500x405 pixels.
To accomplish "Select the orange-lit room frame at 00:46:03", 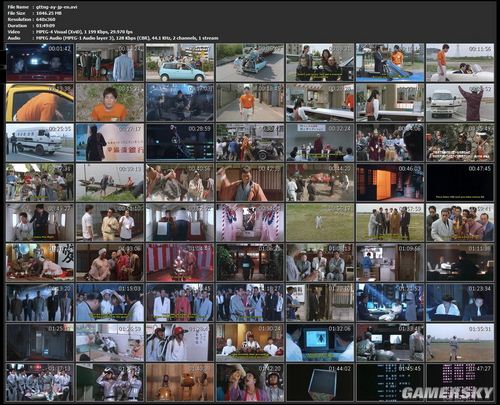I will [390, 182].
